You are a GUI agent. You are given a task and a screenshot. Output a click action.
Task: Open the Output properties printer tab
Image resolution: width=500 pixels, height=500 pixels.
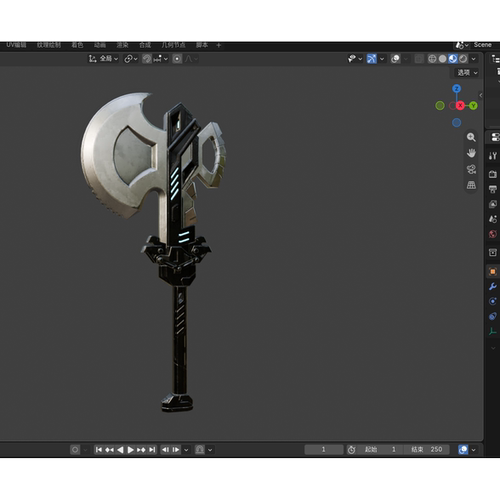point(493,189)
